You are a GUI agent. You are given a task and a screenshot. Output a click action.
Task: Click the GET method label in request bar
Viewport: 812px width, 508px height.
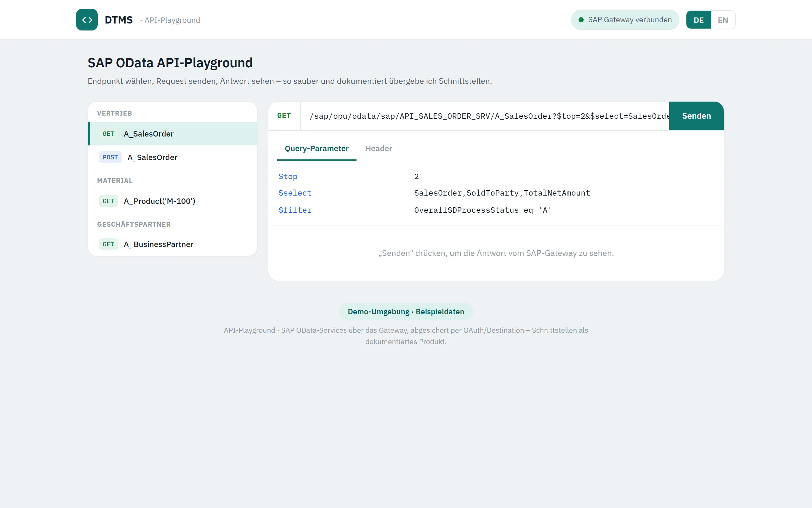click(x=284, y=116)
